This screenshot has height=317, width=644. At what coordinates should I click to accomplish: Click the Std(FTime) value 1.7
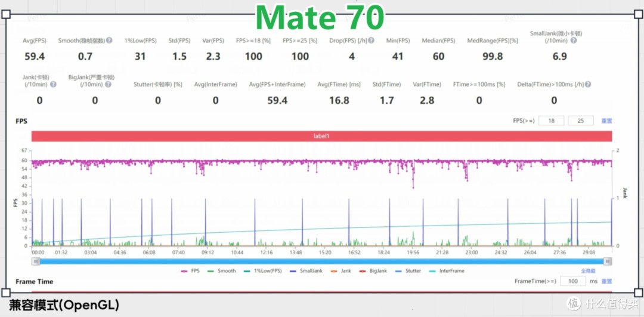pyautogui.click(x=386, y=101)
